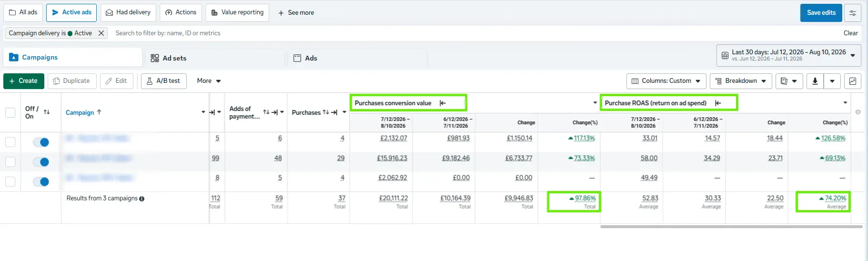Open the More dropdown menu
Screen dimensions: 868x261
(x=209, y=81)
